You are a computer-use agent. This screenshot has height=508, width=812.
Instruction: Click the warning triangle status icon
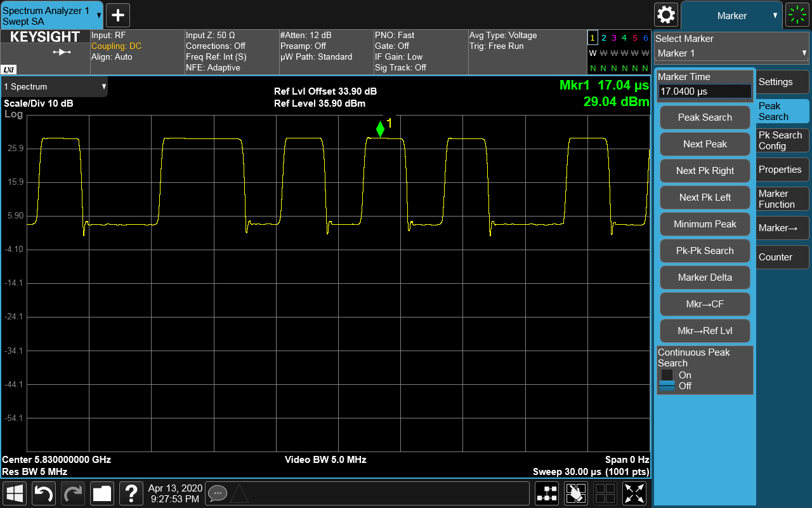tap(239, 493)
